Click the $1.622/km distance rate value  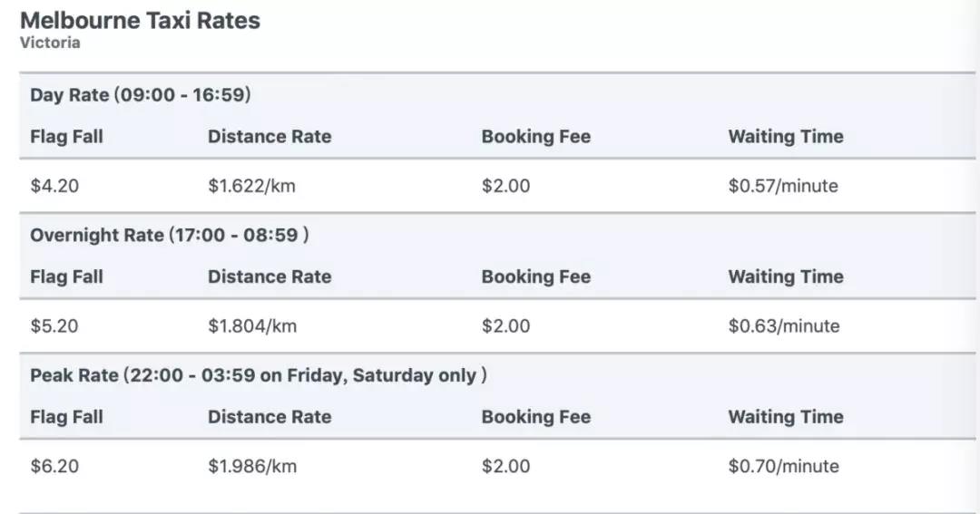pos(251,186)
